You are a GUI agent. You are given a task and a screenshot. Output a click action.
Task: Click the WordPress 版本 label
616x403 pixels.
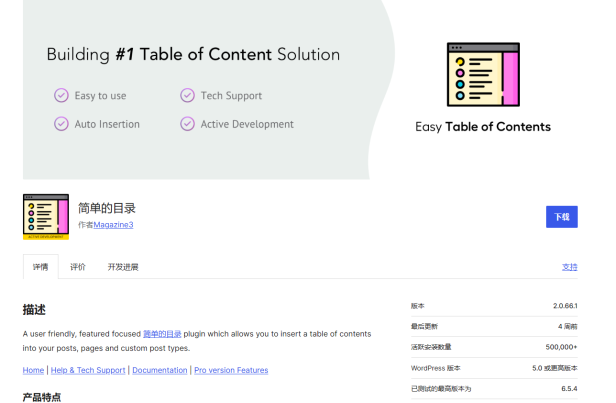pos(436,368)
